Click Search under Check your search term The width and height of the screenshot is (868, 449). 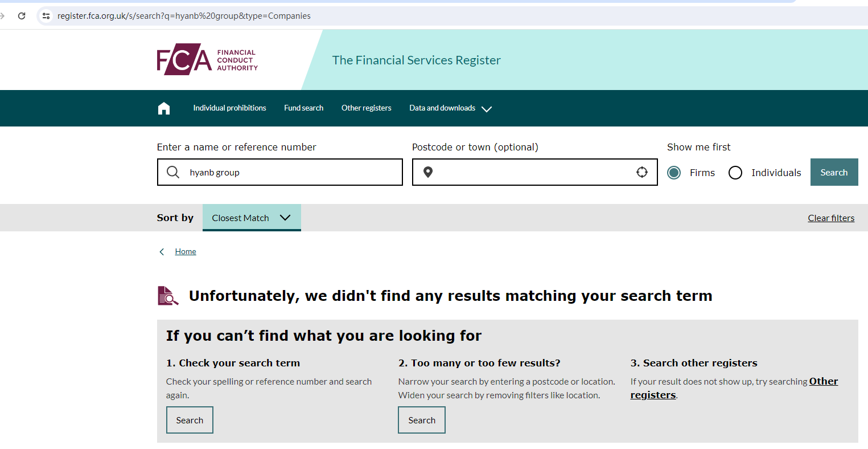[x=190, y=420]
